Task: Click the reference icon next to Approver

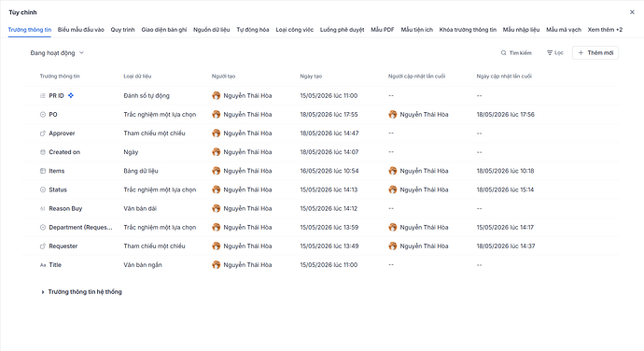Action: click(42, 133)
